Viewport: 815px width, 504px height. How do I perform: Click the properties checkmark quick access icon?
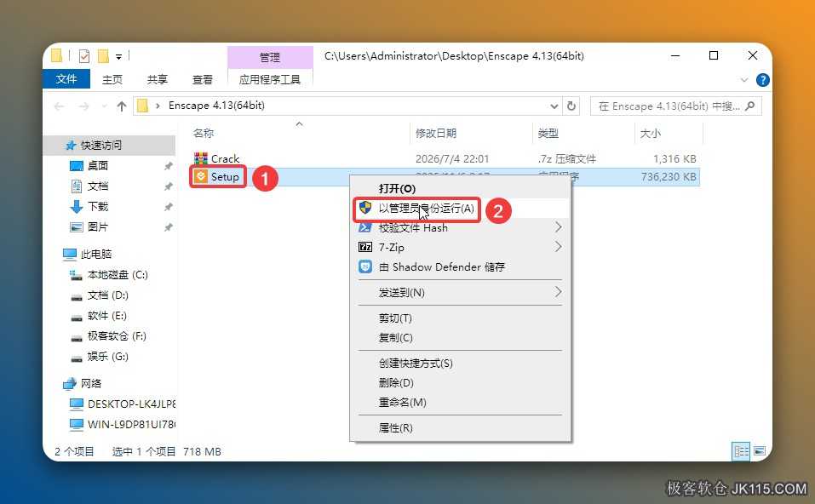pyautogui.click(x=84, y=55)
